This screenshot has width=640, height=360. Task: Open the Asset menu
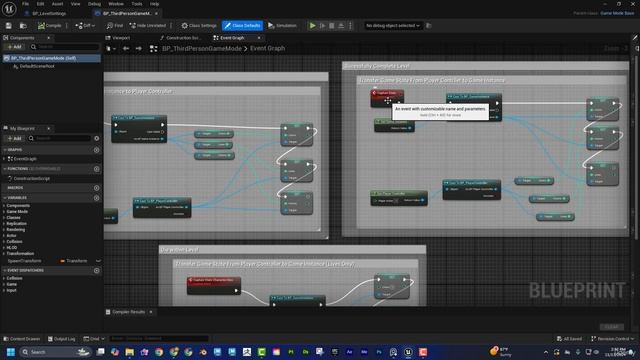point(58,4)
